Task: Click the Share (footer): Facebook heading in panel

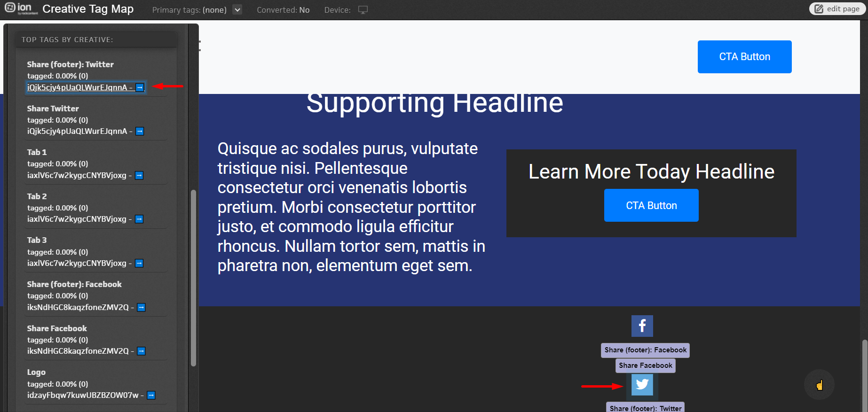Action: tap(74, 284)
